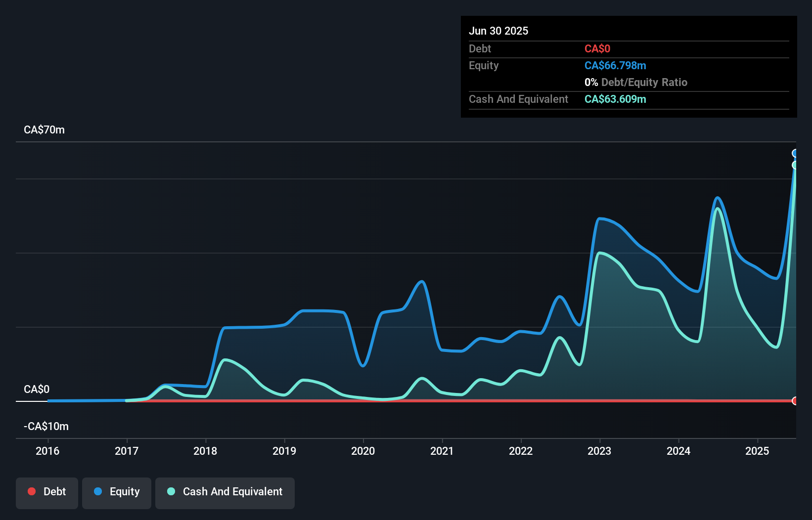
Task: Toggle the Cash And Equivalent legend series
Action: (225, 492)
